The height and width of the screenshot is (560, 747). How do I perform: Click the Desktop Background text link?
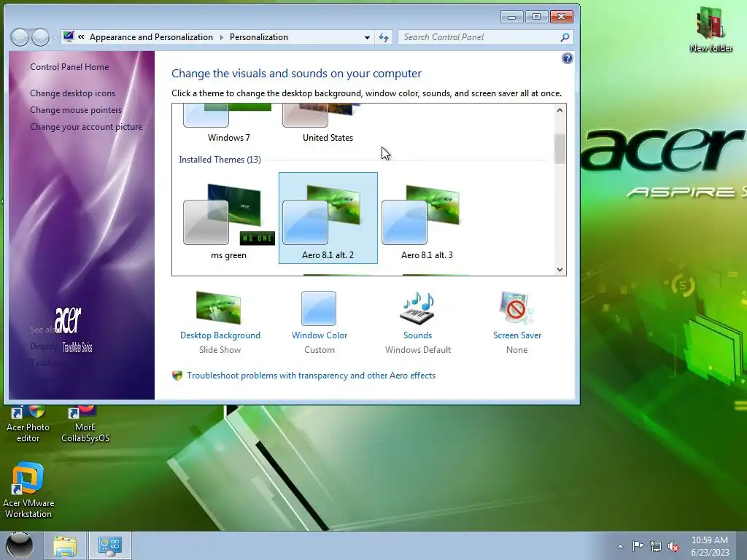(220, 335)
